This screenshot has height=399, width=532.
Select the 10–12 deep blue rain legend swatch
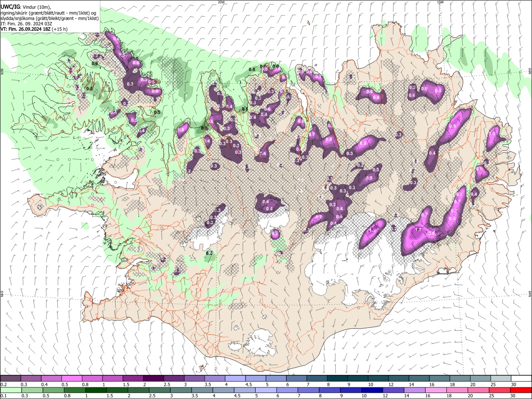click(372, 390)
